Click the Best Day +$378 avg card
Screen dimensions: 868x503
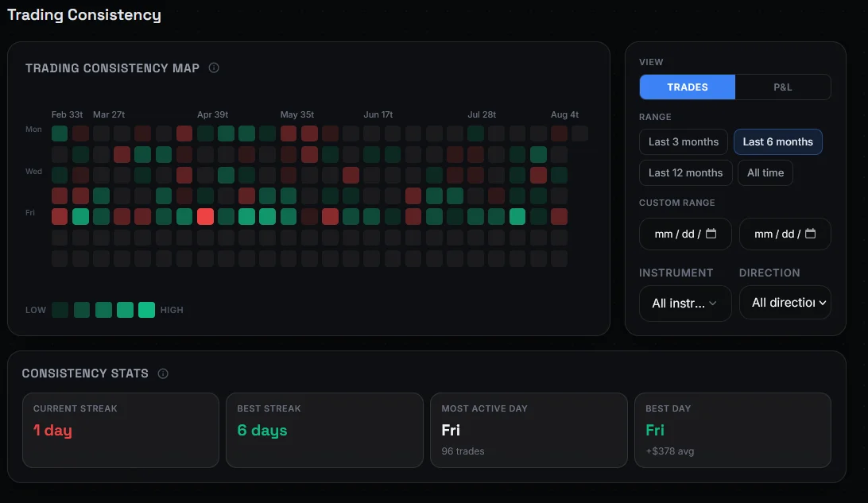[x=732, y=431]
